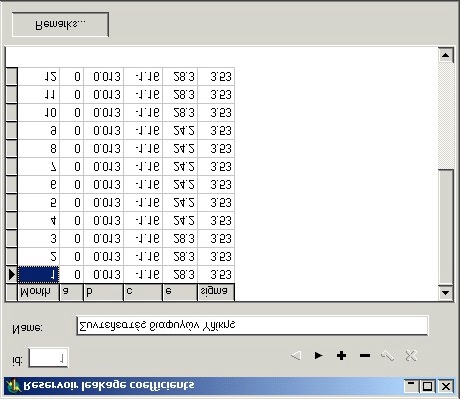Click the greyed cancel edit X navigator icon
This screenshot has height=399, width=460.
[x=411, y=356]
